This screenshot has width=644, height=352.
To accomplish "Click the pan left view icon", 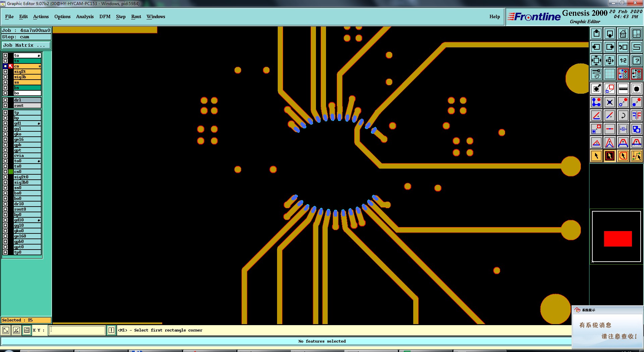I will [x=596, y=47].
